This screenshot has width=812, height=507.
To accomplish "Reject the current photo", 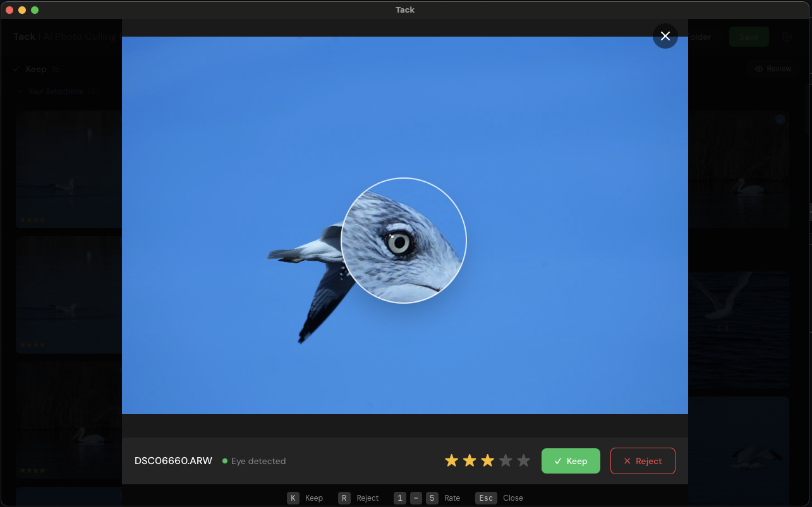I will pos(643,461).
